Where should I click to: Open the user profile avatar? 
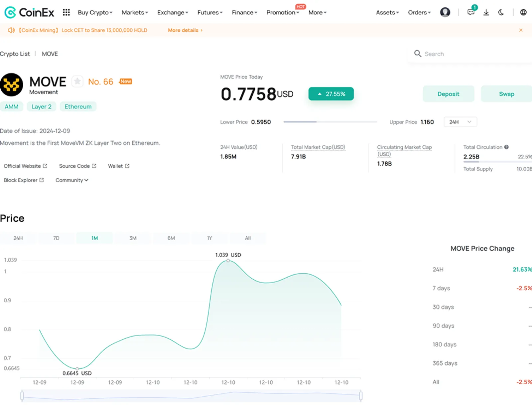pyautogui.click(x=445, y=12)
